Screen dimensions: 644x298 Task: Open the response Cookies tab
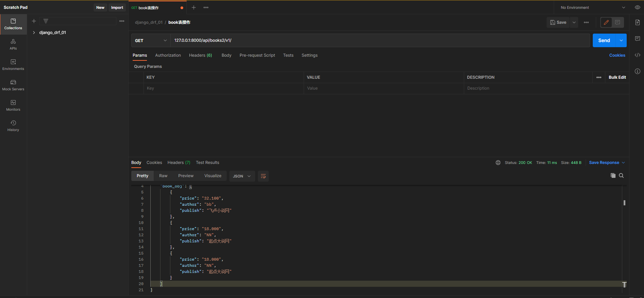click(x=154, y=163)
